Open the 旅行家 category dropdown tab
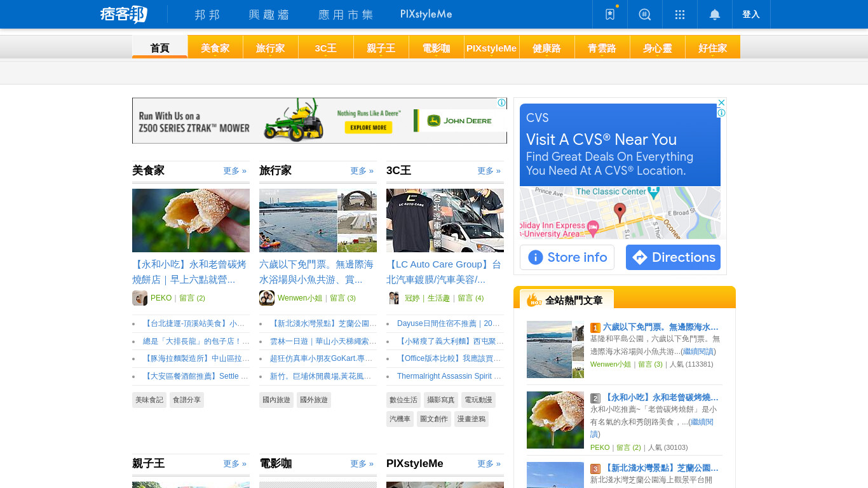 271,48
